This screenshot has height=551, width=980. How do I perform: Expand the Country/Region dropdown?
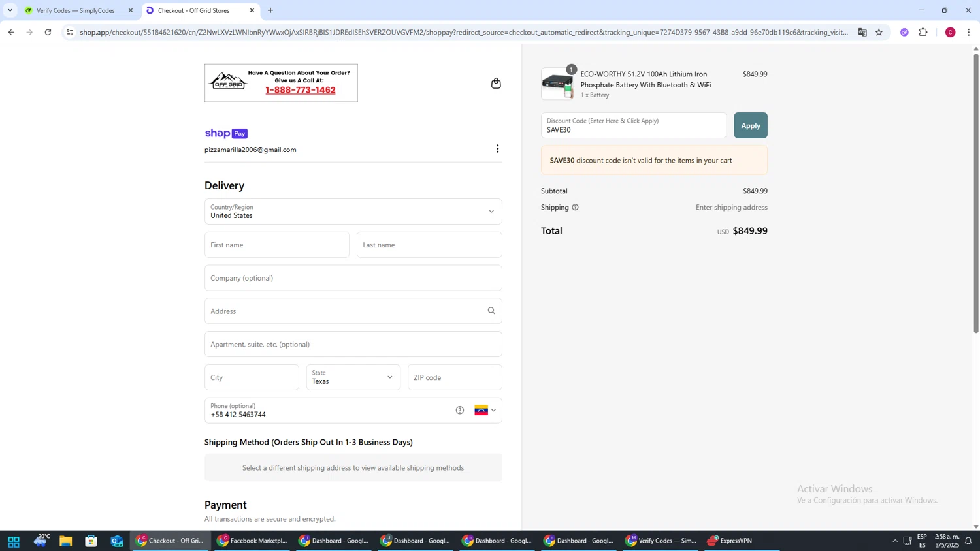[x=353, y=212]
